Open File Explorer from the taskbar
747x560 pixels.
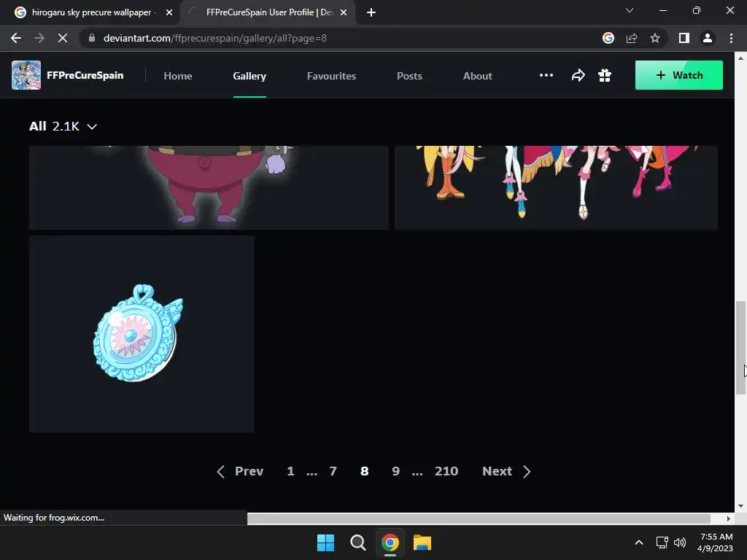coord(422,542)
